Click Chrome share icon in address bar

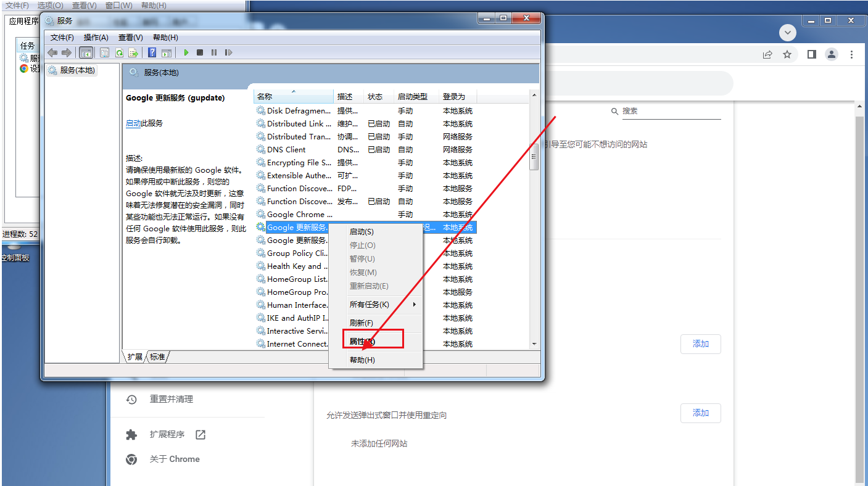(767, 54)
